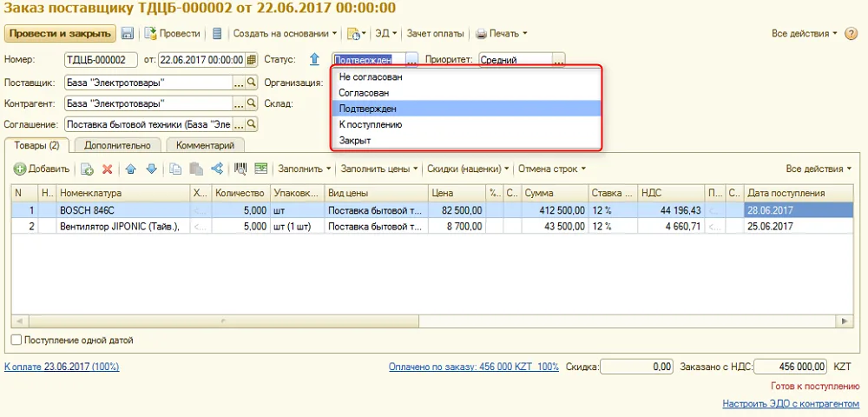Click the help question mark icon
The height and width of the screenshot is (417, 868).
coord(851,33)
